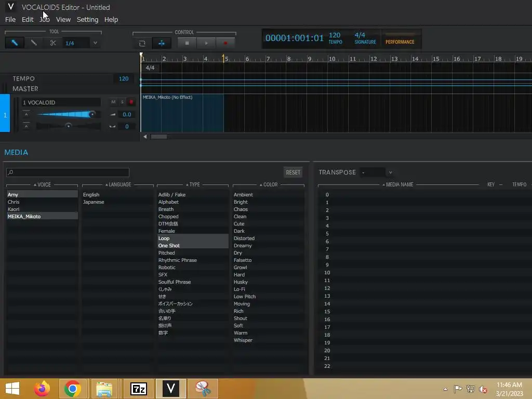
Task: Select the track name 1 VOCALOID field
Action: tap(61, 102)
